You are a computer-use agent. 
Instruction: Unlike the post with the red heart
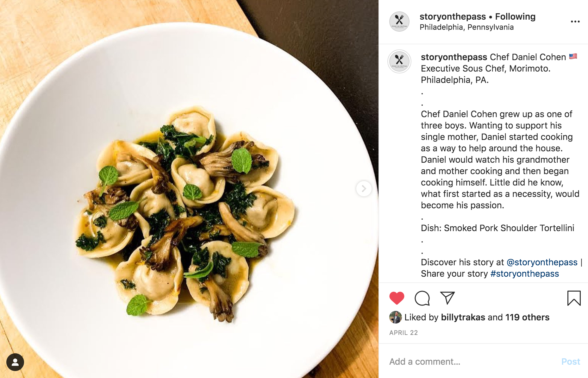click(x=397, y=298)
